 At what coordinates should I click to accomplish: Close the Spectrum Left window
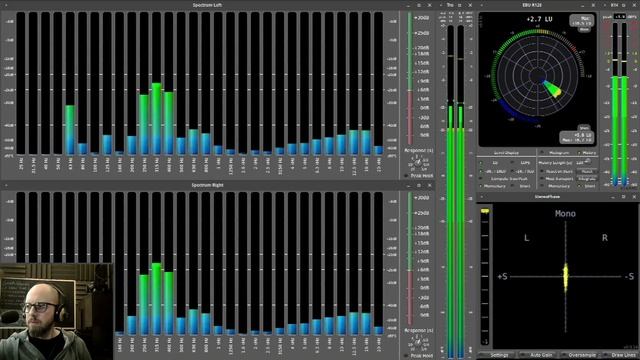point(429,5)
